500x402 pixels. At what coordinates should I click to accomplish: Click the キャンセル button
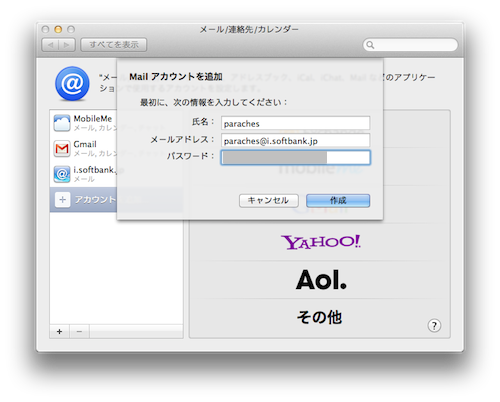coord(269,201)
